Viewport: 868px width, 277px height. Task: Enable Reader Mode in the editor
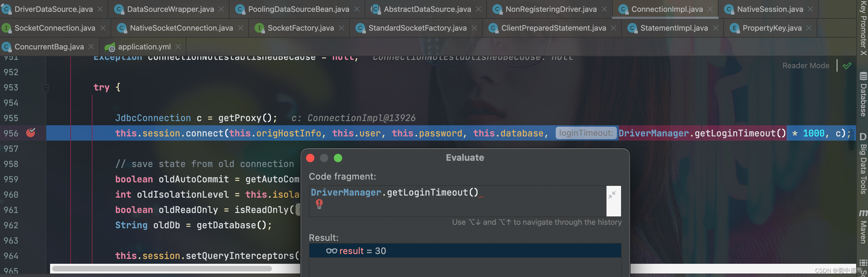[x=806, y=65]
